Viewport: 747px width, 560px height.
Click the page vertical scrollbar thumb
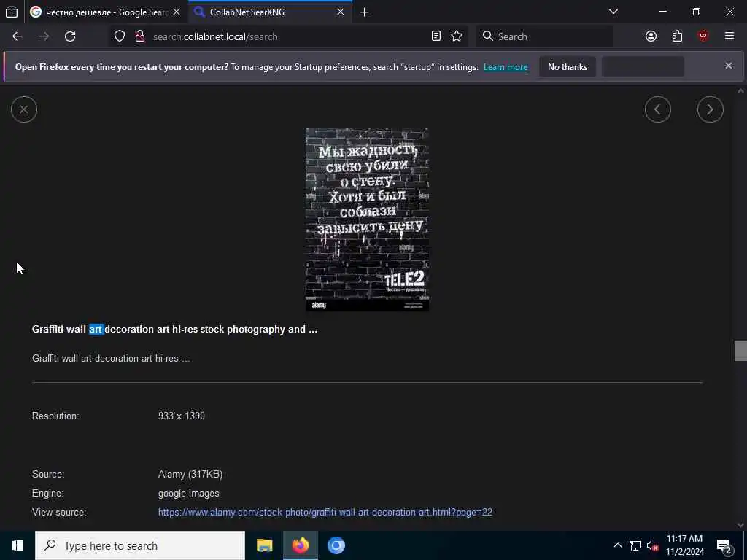click(x=740, y=351)
